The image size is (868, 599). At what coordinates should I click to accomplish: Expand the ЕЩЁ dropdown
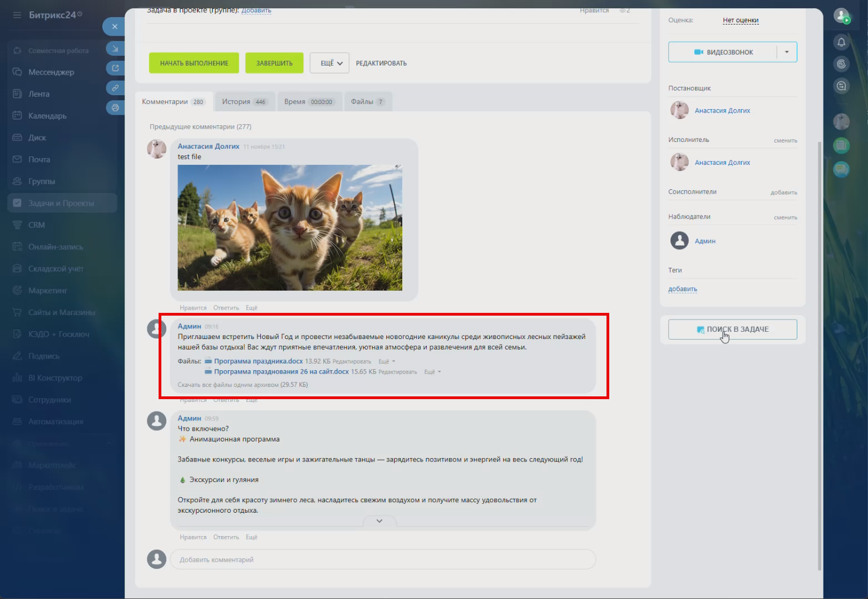coord(329,63)
